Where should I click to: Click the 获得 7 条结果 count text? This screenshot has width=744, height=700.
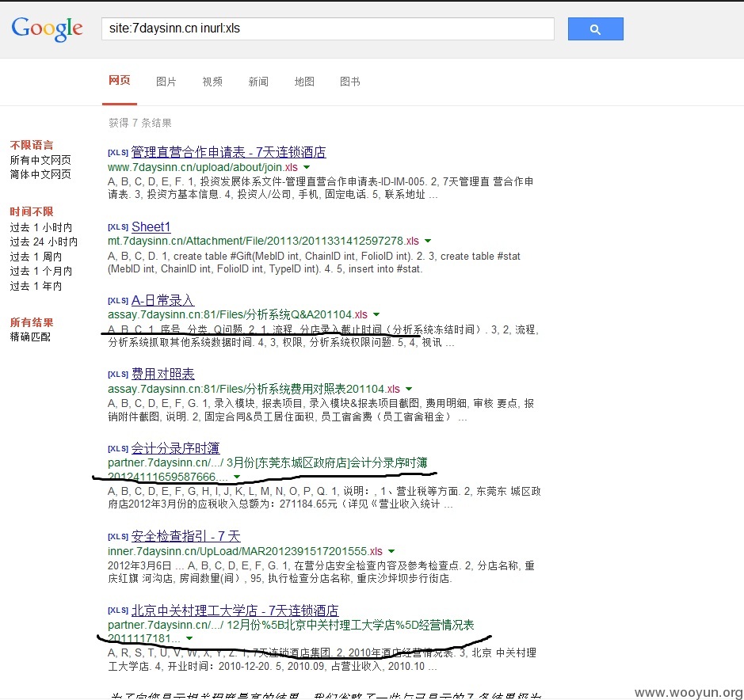coord(140,123)
